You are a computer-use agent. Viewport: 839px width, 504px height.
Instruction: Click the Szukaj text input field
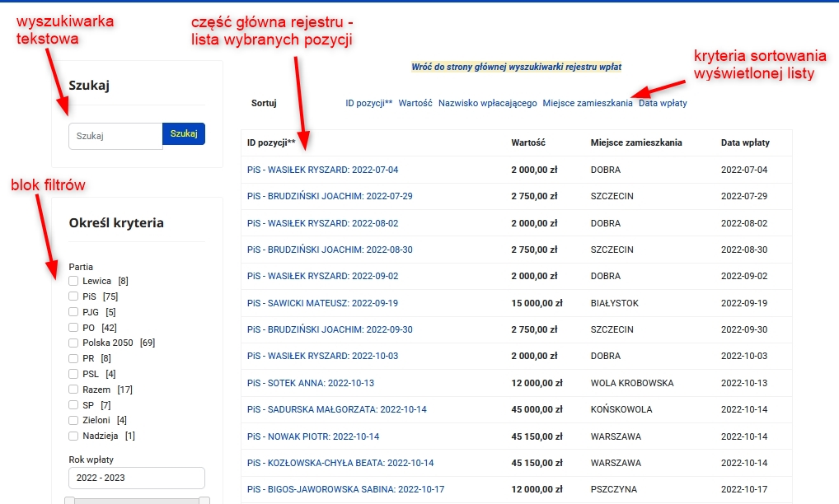click(115, 137)
